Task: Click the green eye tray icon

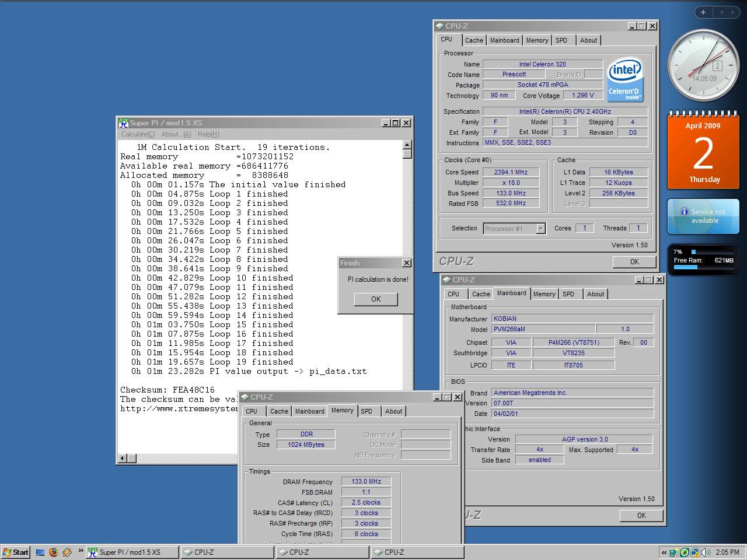Action: pyautogui.click(x=685, y=552)
